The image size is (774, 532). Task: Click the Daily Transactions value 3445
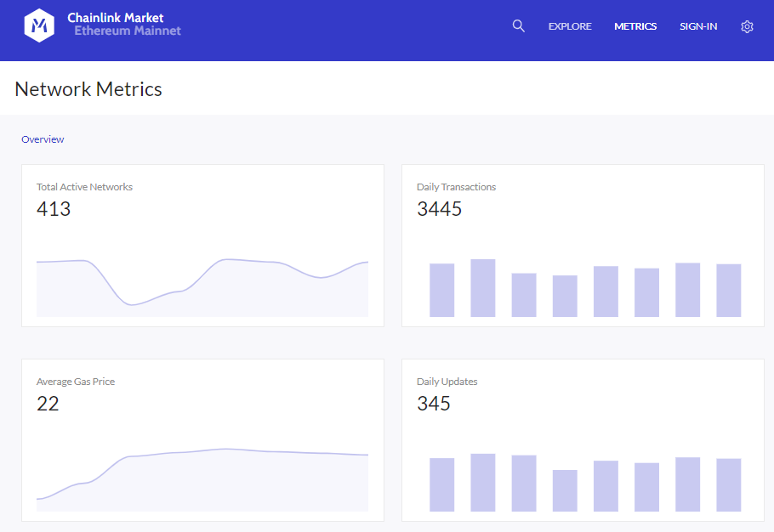[440, 209]
